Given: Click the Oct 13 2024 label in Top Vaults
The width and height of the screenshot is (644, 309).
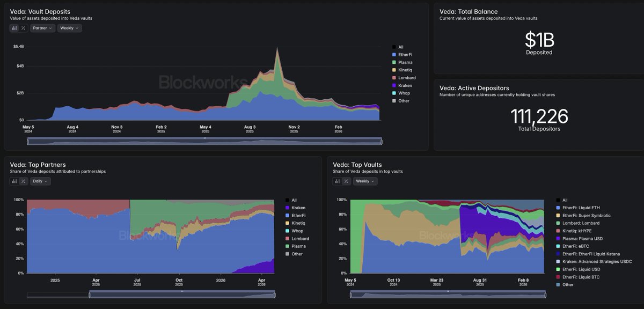Looking at the screenshot, I should [x=393, y=282].
